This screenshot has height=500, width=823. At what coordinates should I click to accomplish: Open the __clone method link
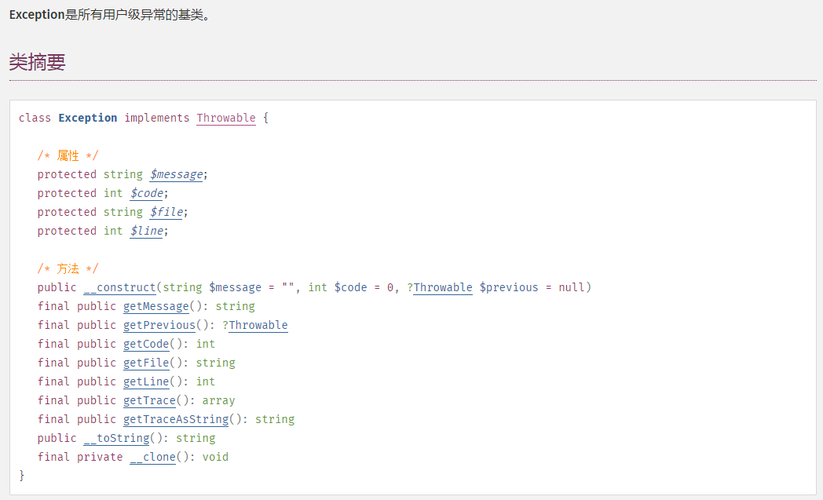153,457
